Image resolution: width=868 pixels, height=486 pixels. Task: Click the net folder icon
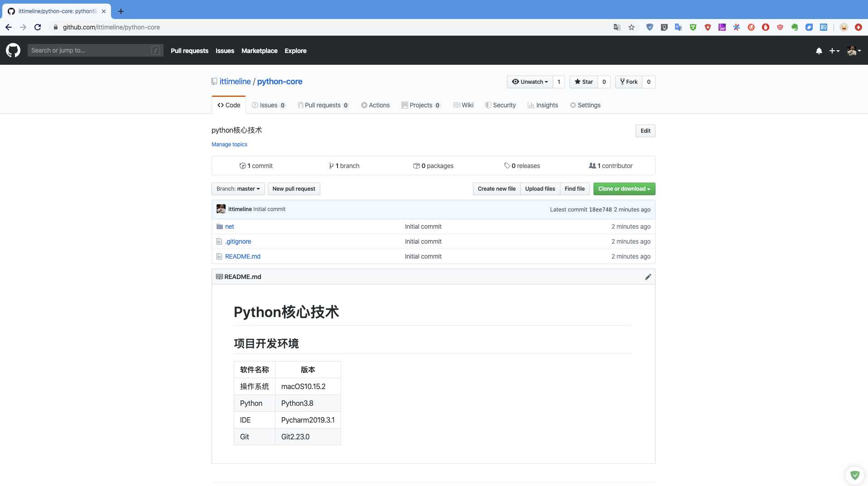(x=220, y=226)
